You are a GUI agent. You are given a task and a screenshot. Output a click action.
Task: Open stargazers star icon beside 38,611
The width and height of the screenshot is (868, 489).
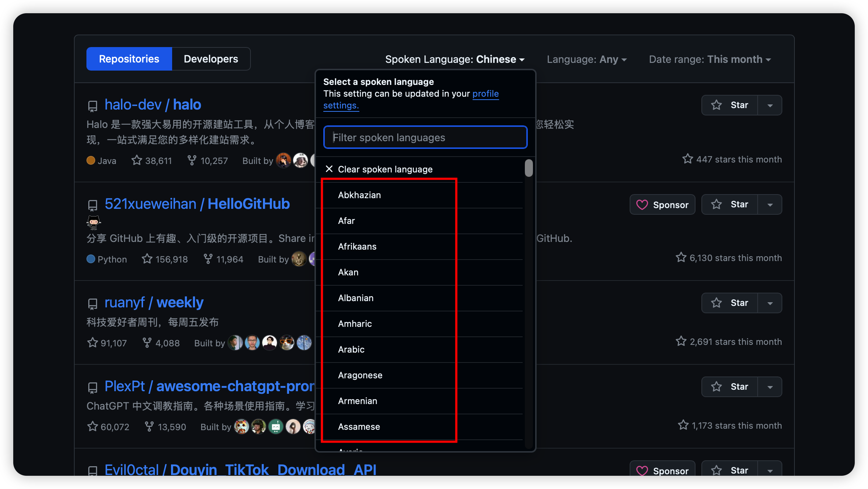[x=137, y=160]
